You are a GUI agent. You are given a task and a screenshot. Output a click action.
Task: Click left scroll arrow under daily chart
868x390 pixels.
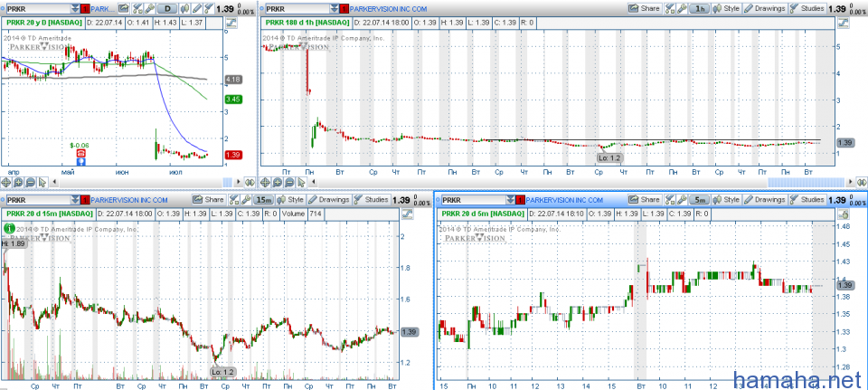pos(53,182)
